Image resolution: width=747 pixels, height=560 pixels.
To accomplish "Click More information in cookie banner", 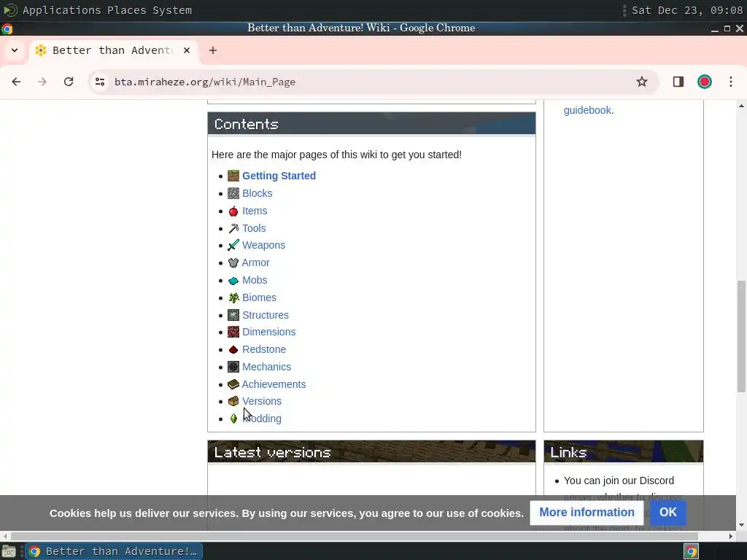I will (587, 513).
